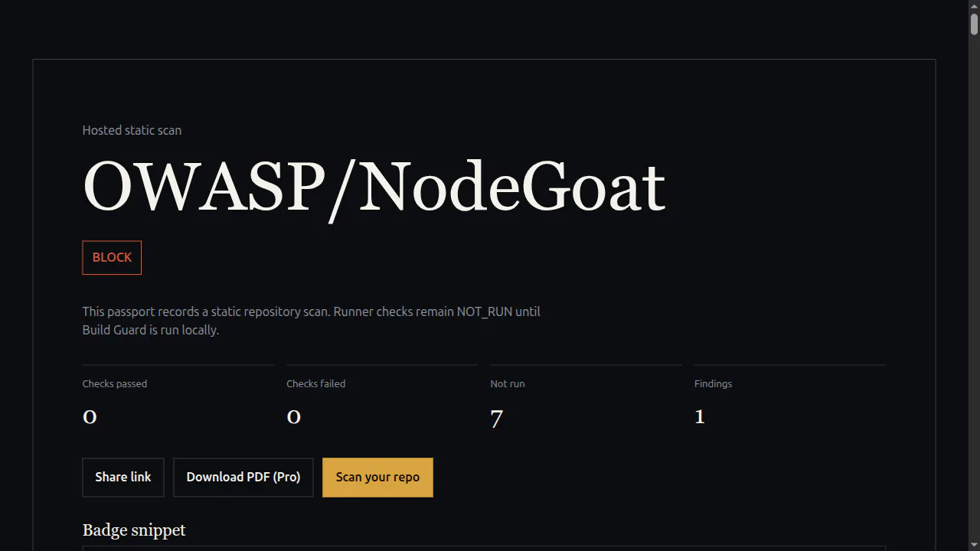Image resolution: width=980 pixels, height=551 pixels.
Task: Click the vertical scrollbar thumb
Action: click(974, 24)
